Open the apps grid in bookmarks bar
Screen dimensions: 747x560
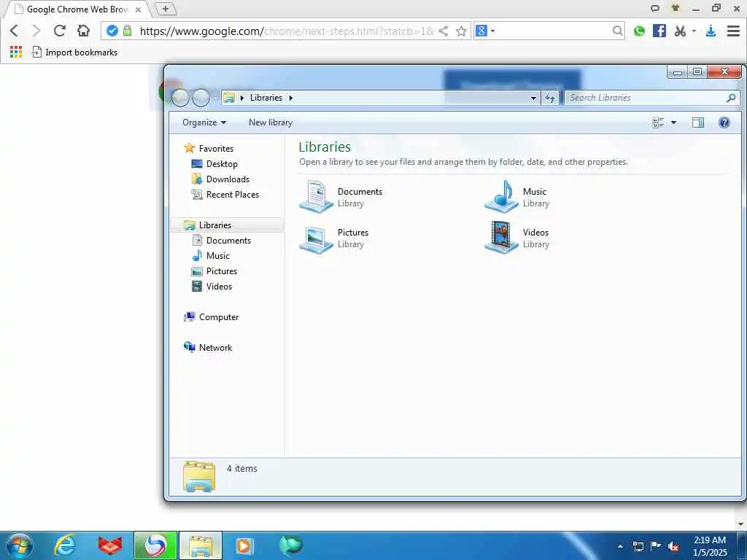pyautogui.click(x=16, y=52)
